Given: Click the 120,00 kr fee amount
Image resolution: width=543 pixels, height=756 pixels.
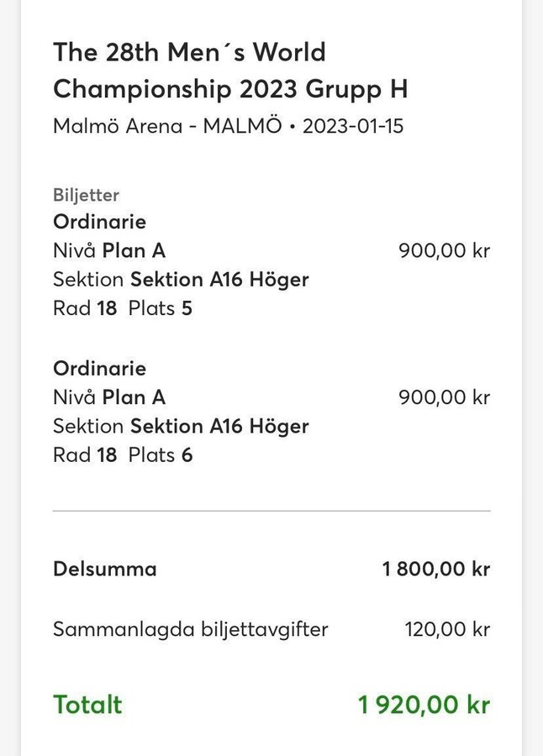Looking at the screenshot, I should tap(447, 629).
